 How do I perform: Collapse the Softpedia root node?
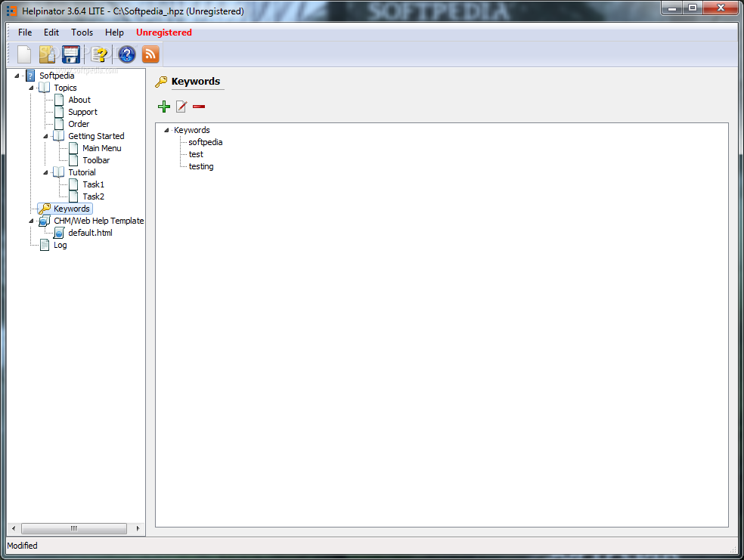click(17, 76)
